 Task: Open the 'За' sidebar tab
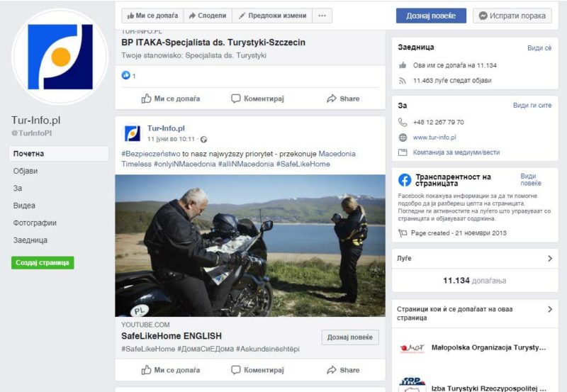tap(17, 188)
